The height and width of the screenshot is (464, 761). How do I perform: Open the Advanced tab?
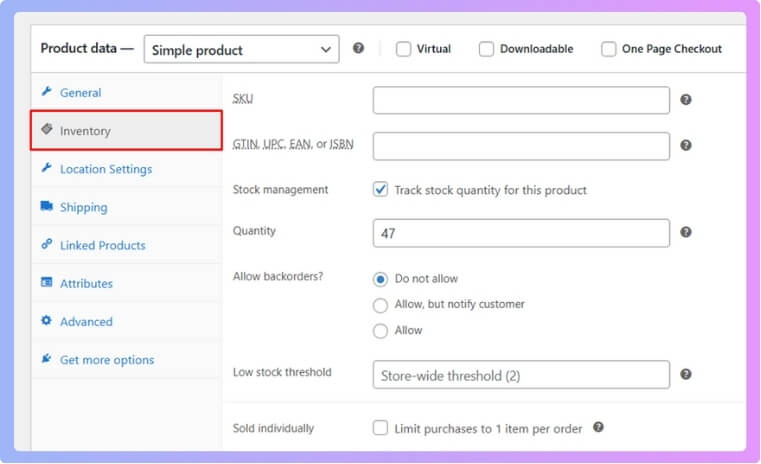[x=126, y=321]
